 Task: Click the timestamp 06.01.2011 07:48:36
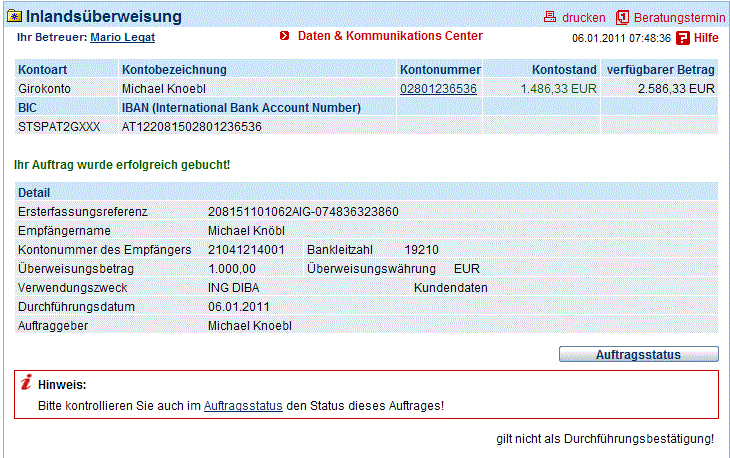tap(622, 38)
